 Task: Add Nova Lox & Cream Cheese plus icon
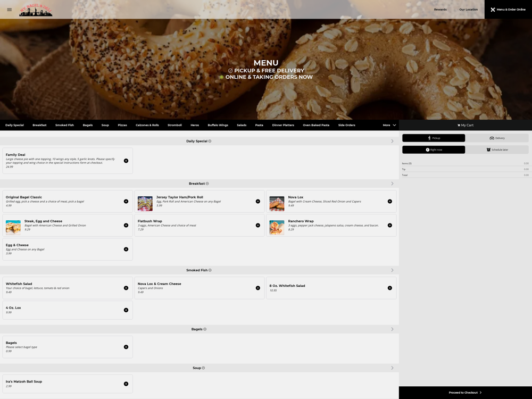[258, 288]
